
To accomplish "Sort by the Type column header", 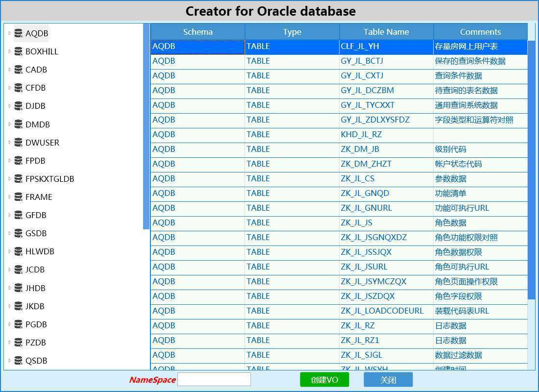I will [292, 32].
